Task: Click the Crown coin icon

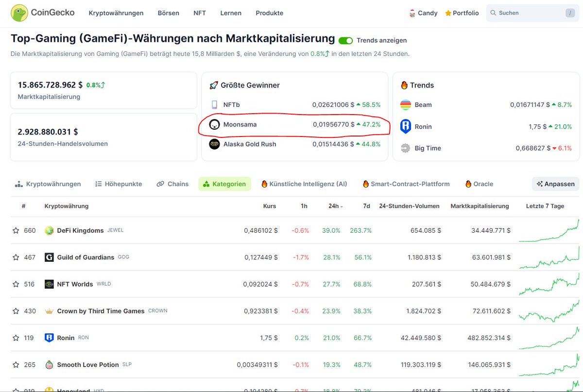Action: [49, 311]
